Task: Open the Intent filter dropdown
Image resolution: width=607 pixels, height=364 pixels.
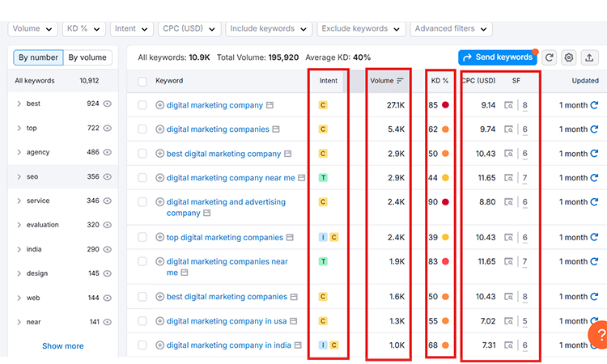Action: point(132,29)
